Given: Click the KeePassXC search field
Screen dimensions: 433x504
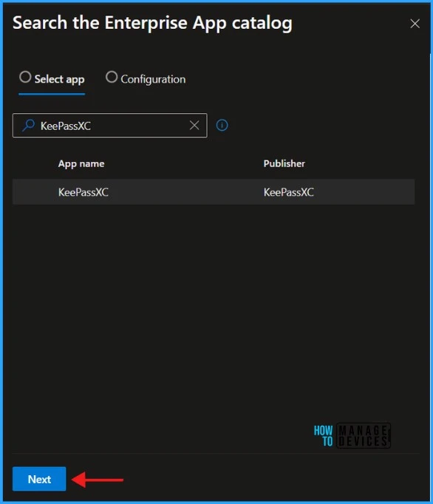Looking at the screenshot, I should tap(109, 126).
